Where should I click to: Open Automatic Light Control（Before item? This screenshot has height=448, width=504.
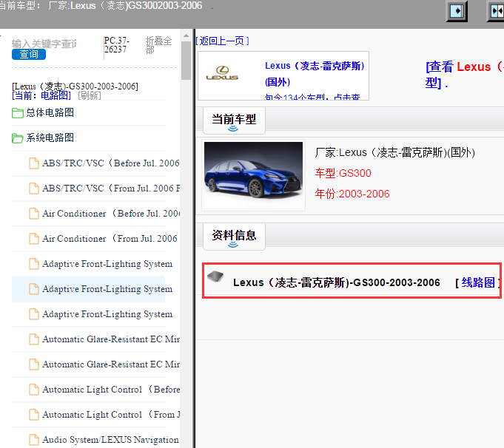click(110, 390)
